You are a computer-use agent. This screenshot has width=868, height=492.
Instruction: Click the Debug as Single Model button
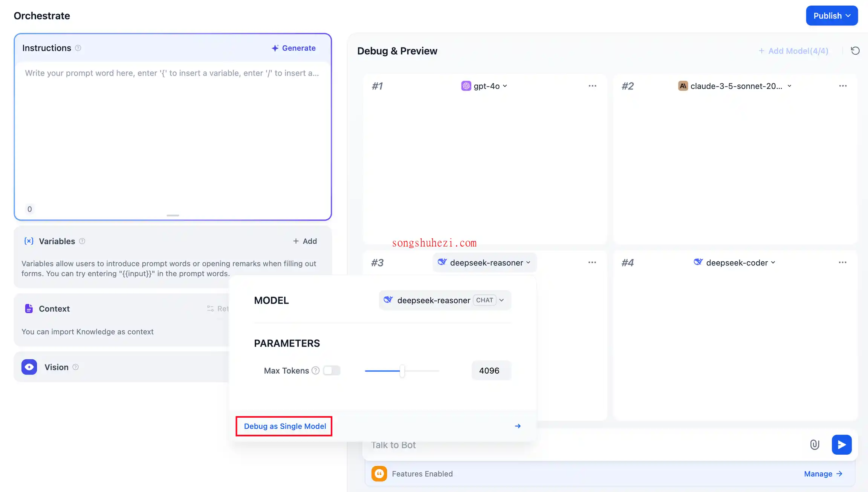click(x=285, y=426)
